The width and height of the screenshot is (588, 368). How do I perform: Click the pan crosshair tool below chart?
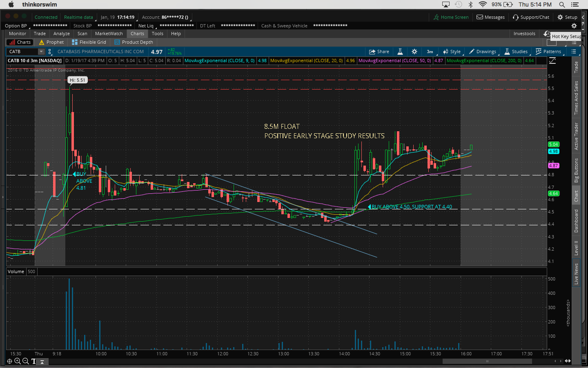(x=9, y=361)
